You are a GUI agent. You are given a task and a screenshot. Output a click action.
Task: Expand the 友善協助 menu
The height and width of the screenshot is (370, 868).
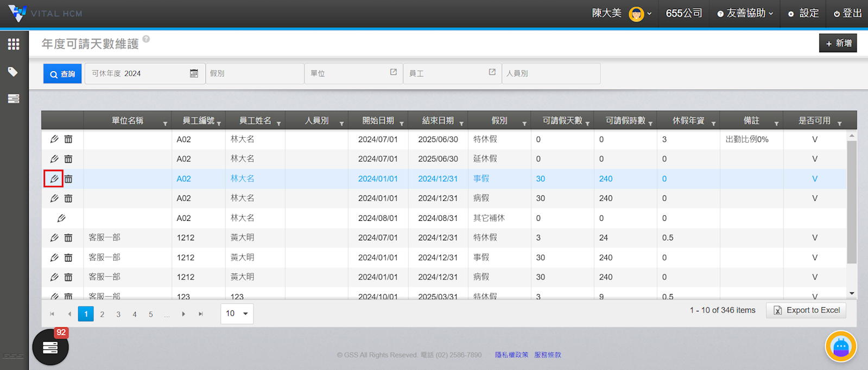tap(745, 14)
